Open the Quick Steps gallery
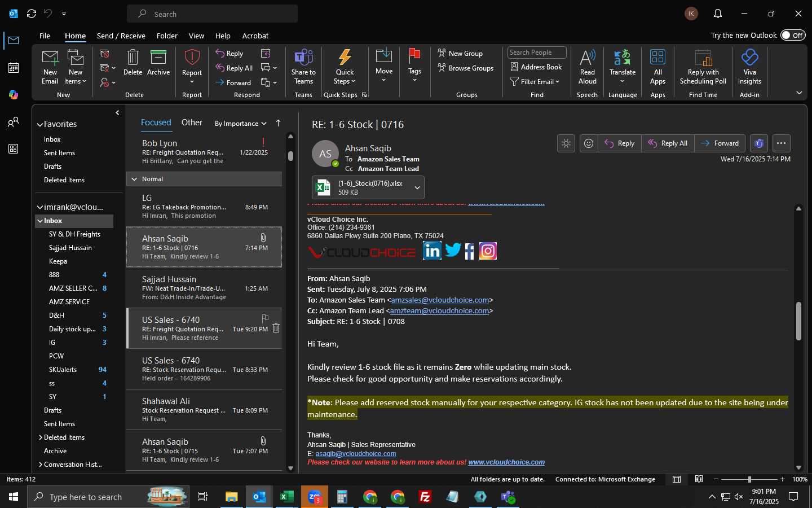The height and width of the screenshot is (508, 812). tap(345, 67)
